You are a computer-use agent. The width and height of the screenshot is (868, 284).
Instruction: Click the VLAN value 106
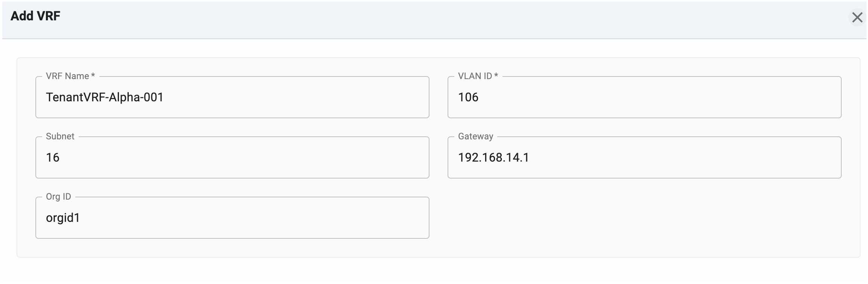point(468,98)
